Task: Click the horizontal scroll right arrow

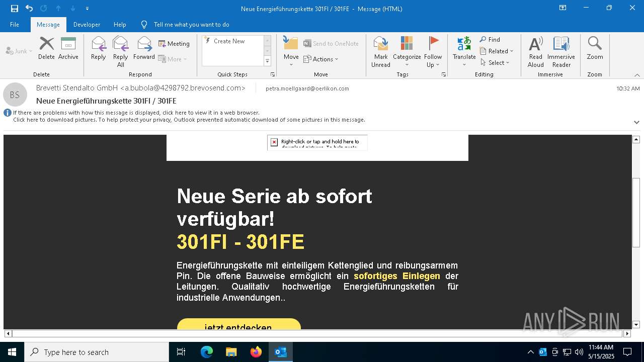Action: point(627,333)
